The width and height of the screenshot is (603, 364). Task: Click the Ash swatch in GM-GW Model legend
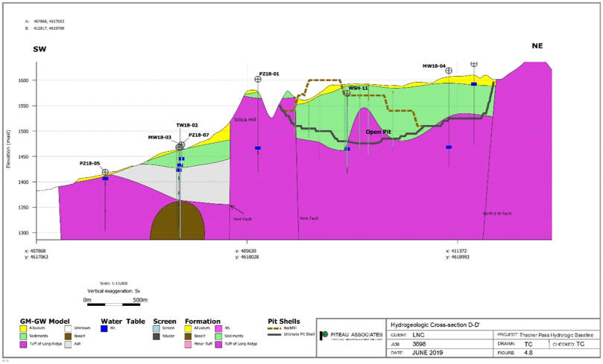point(68,345)
